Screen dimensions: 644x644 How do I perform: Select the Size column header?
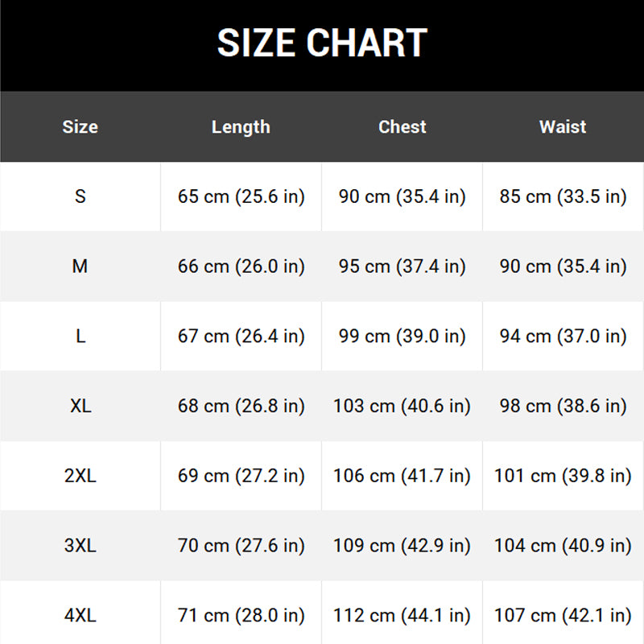pyautogui.click(x=80, y=127)
